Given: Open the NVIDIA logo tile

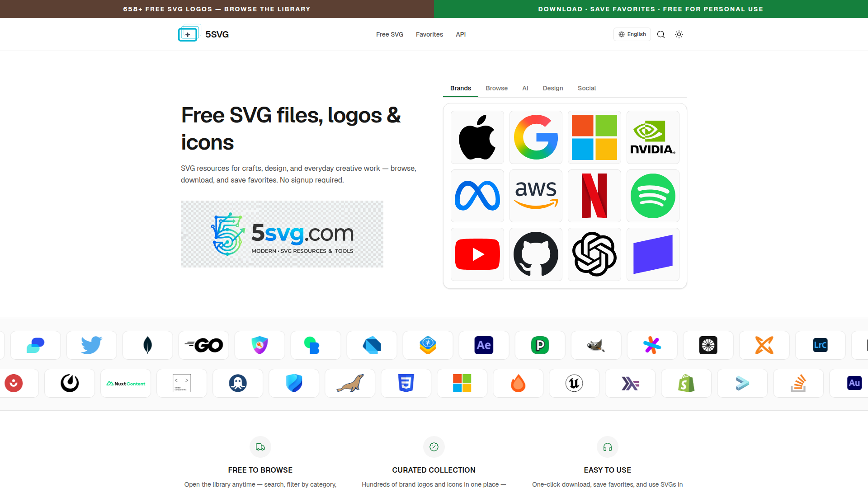Looking at the screenshot, I should [x=653, y=137].
